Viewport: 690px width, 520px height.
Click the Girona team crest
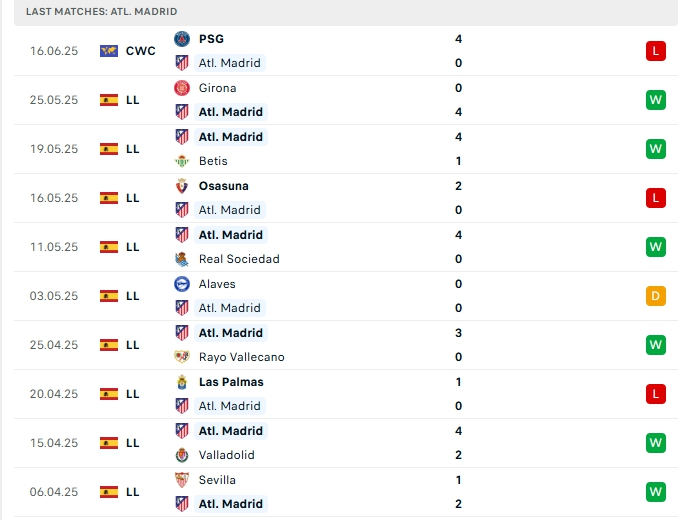182,88
